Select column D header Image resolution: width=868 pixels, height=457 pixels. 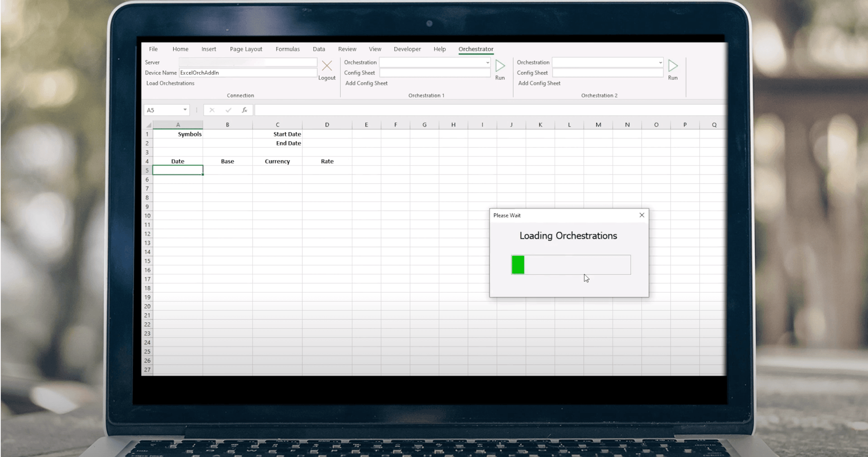(327, 125)
